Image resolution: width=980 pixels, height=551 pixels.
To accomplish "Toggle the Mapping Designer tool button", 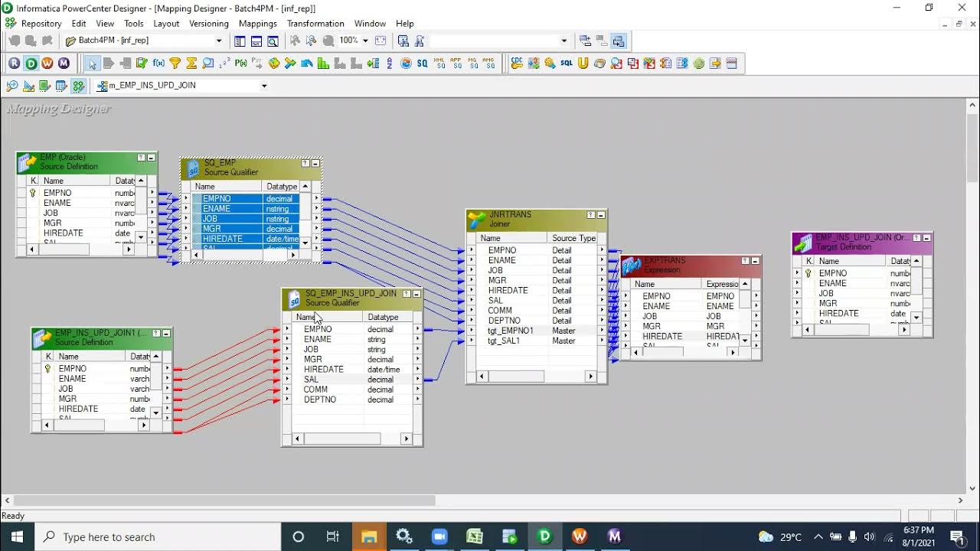I will (x=77, y=86).
